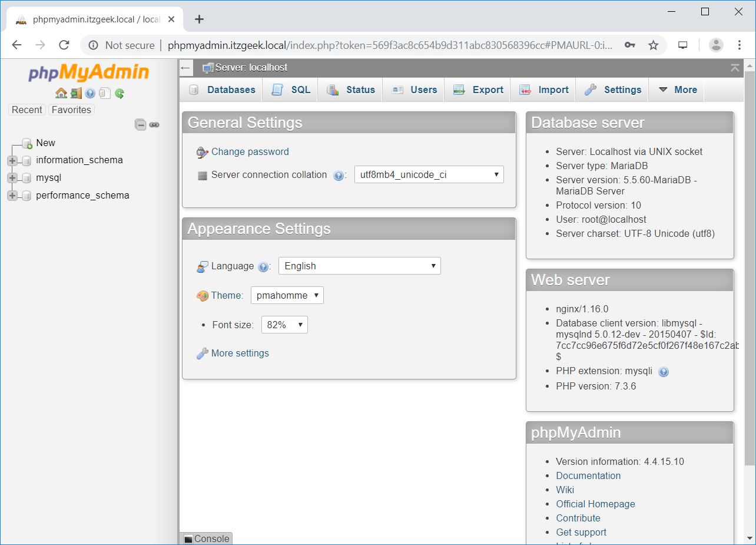Expand the performance_schema database node
The width and height of the screenshot is (756, 545).
pos(12,196)
